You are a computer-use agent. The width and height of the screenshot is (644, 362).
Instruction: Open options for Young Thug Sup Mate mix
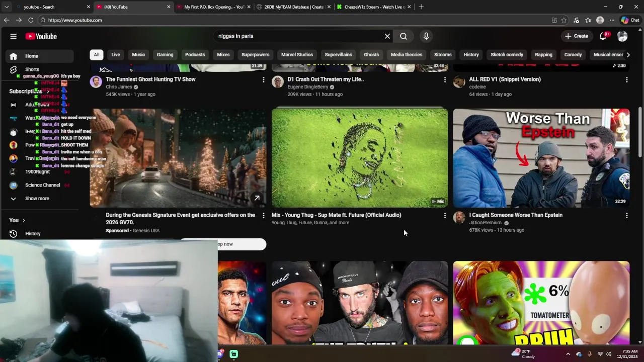445,215
